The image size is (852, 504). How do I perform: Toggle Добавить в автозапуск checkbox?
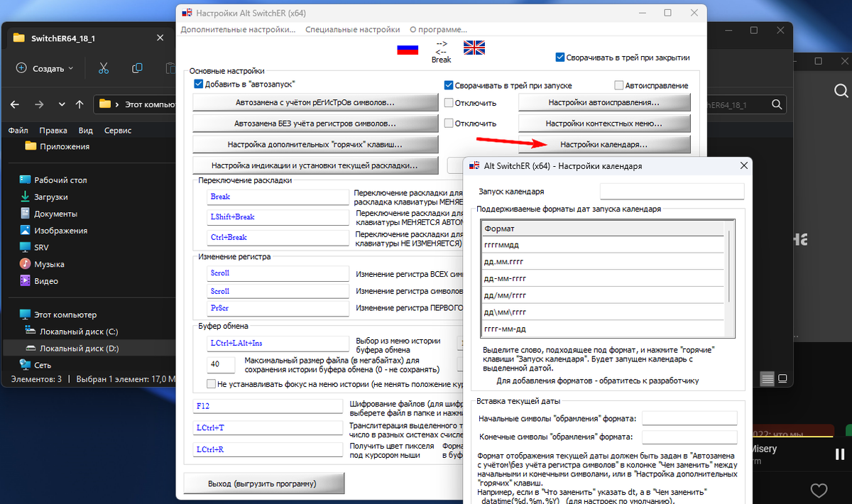click(198, 84)
